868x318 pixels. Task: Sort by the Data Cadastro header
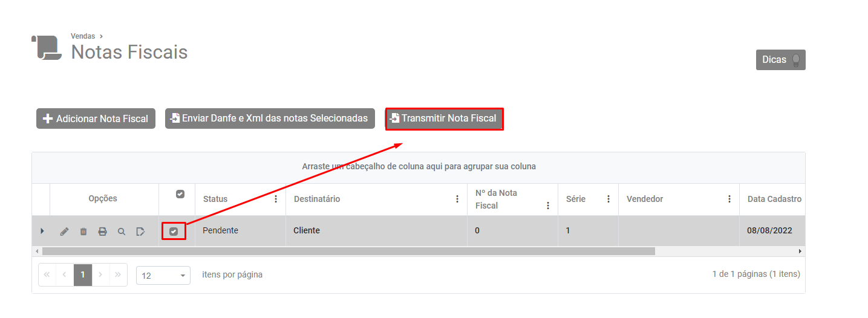point(774,199)
